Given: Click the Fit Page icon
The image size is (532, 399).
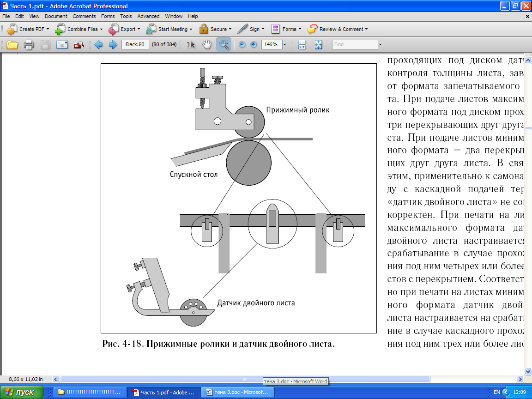Looking at the screenshot, I should (x=318, y=44).
